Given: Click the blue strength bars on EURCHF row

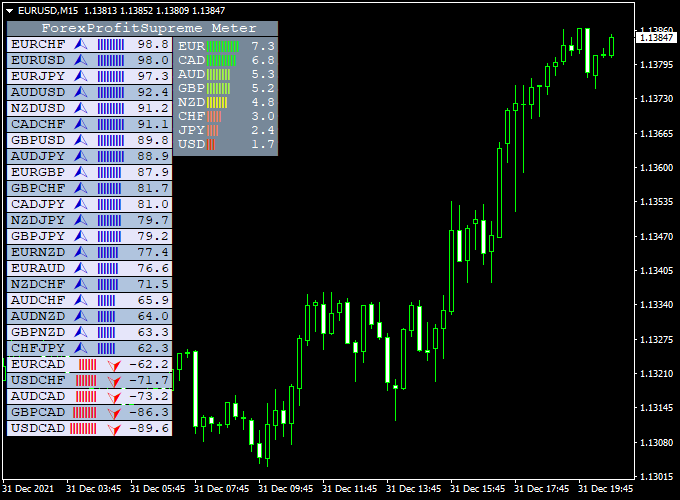Looking at the screenshot, I should pyautogui.click(x=111, y=44).
